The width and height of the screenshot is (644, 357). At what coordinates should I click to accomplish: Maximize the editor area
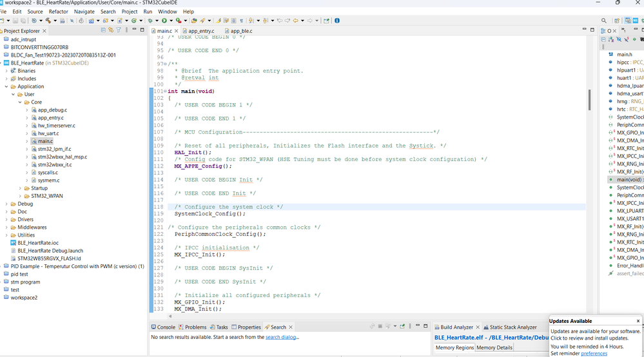(592, 30)
